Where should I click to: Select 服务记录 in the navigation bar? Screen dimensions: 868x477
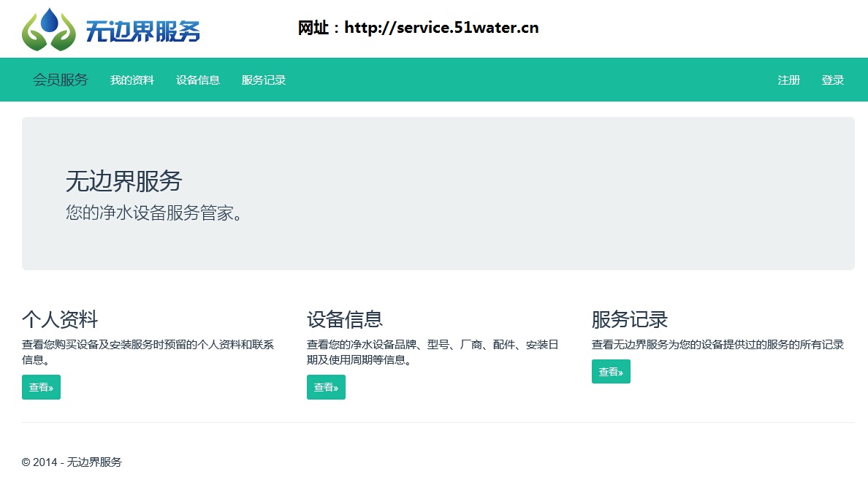coord(264,80)
